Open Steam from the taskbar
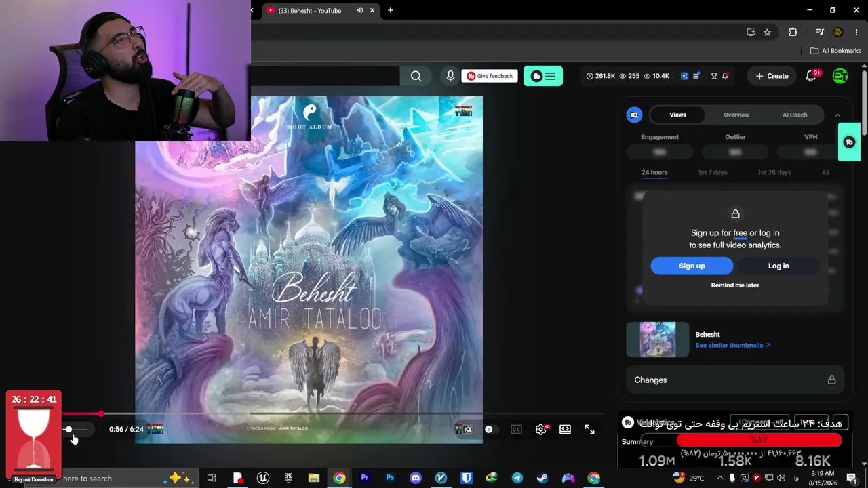The width and height of the screenshot is (868, 488). (x=542, y=478)
